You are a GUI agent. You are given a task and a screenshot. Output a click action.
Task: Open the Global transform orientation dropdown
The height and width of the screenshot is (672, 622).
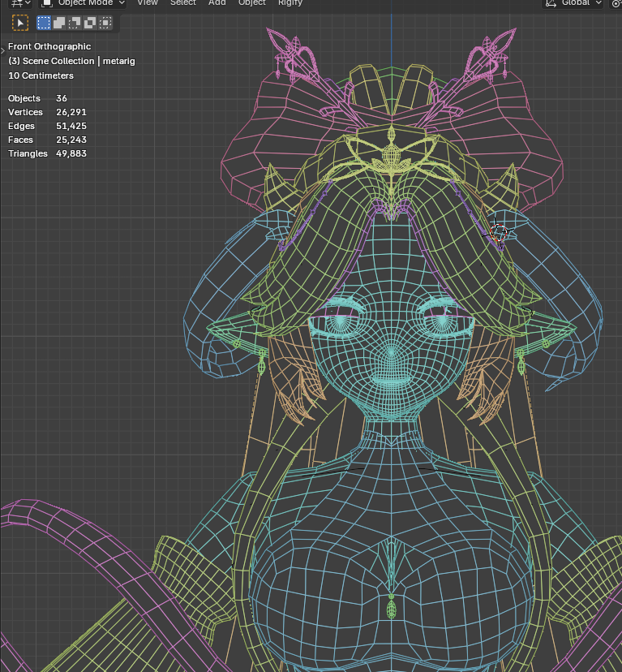pyautogui.click(x=573, y=3)
